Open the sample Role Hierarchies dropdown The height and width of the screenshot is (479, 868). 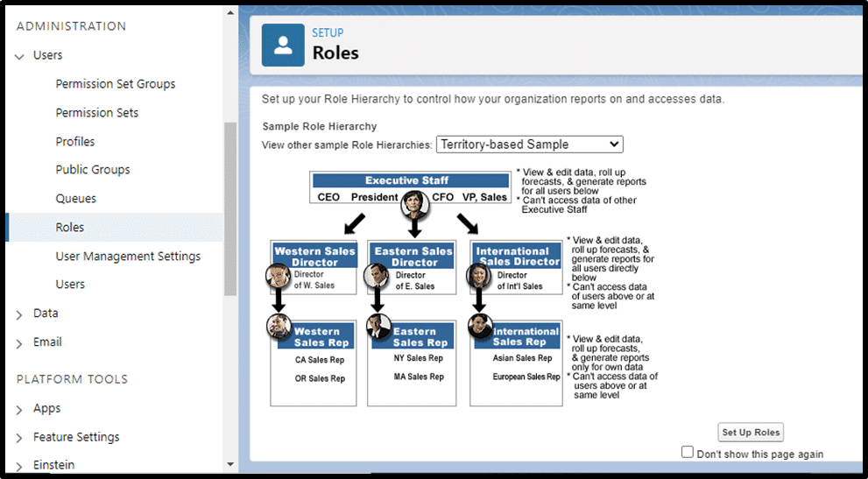coord(529,144)
